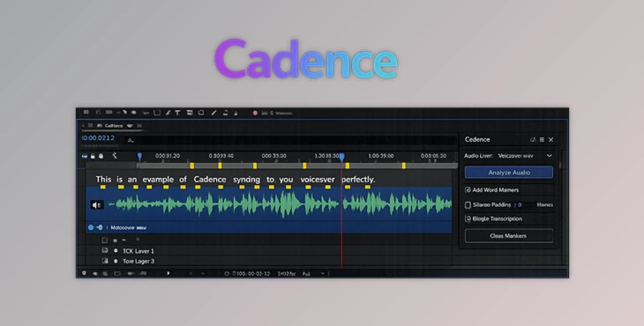Click the closed lock icon left of the time ruler
This screenshot has width=644, height=326.
[101, 156]
